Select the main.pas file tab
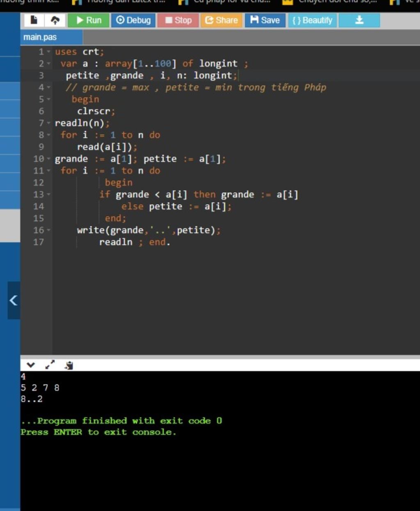 pyautogui.click(x=51, y=37)
